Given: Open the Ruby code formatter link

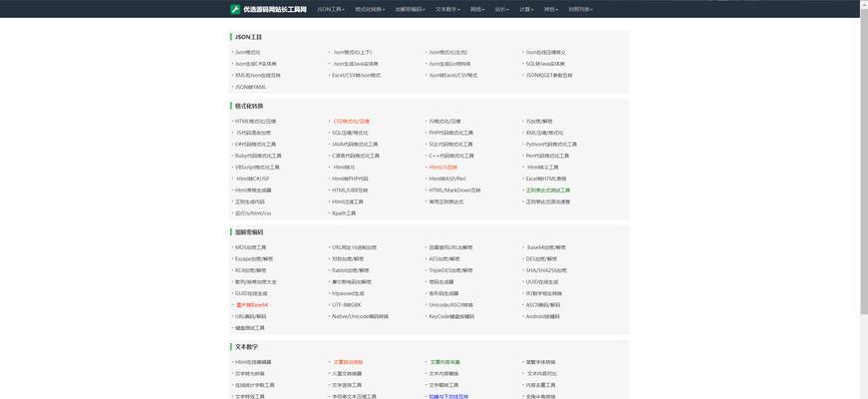Looking at the screenshot, I should pyautogui.click(x=258, y=156).
